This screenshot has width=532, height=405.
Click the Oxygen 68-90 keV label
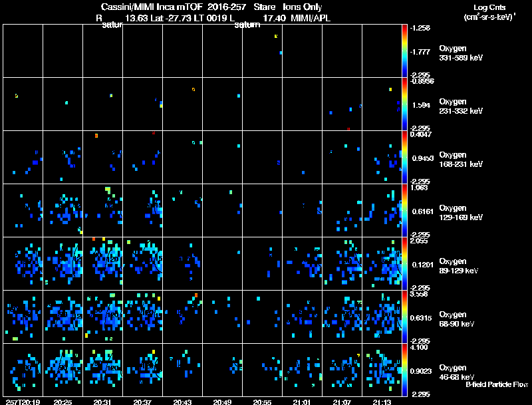click(x=457, y=319)
